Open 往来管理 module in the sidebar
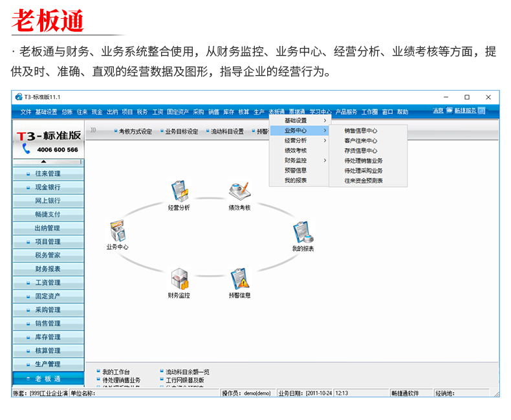 click(48, 173)
